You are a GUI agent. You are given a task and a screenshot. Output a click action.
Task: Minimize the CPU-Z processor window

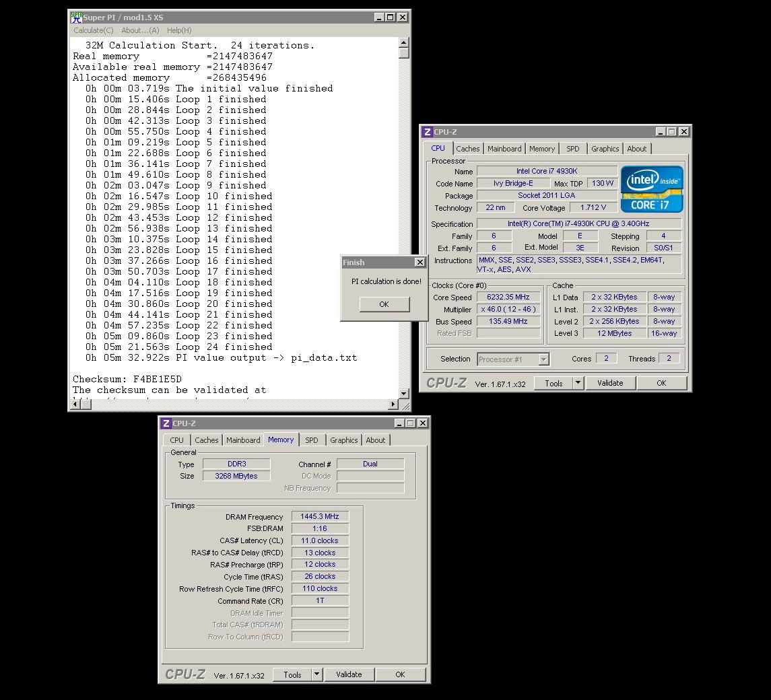pos(661,132)
